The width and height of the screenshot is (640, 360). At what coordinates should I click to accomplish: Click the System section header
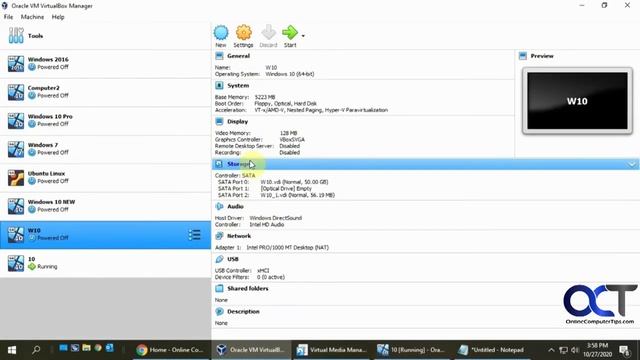(238, 86)
